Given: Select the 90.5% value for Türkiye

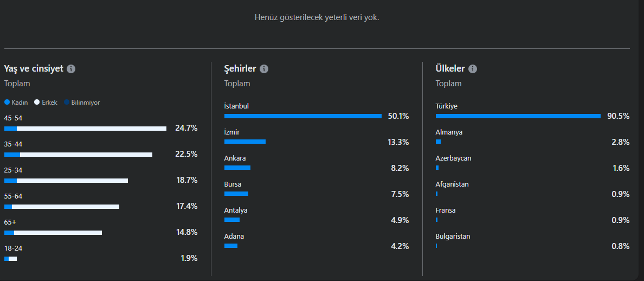Looking at the screenshot, I should pos(618,116).
